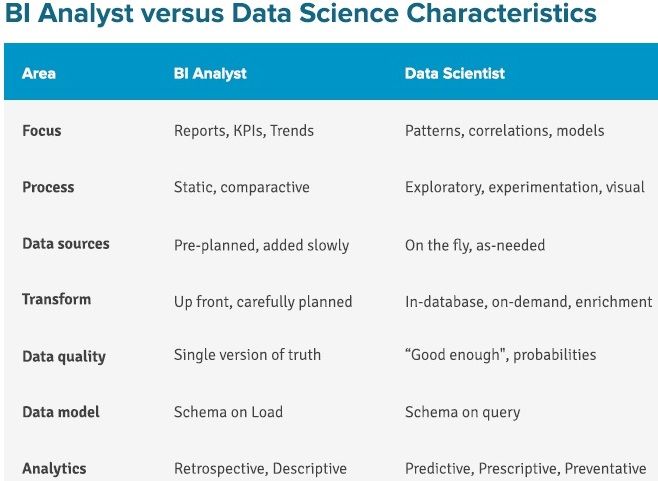Click the 'Pre-planned, added slowly' cell
This screenshot has height=481, width=658.
point(261,245)
